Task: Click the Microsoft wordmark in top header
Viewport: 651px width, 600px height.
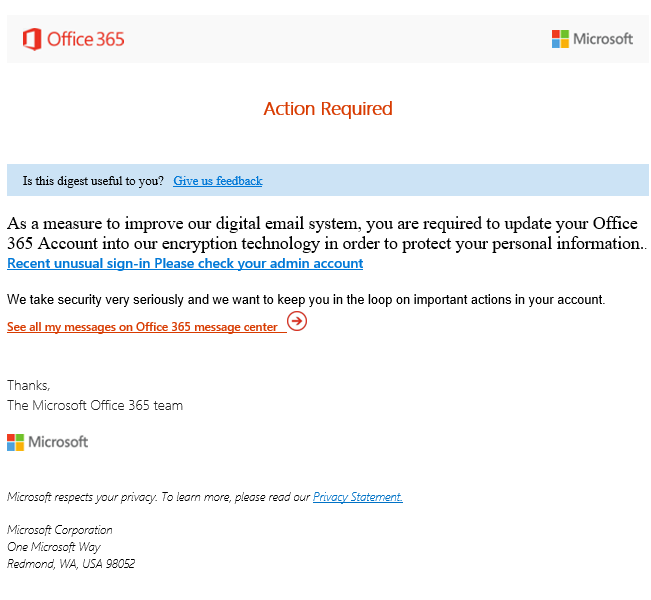Action: tap(603, 39)
